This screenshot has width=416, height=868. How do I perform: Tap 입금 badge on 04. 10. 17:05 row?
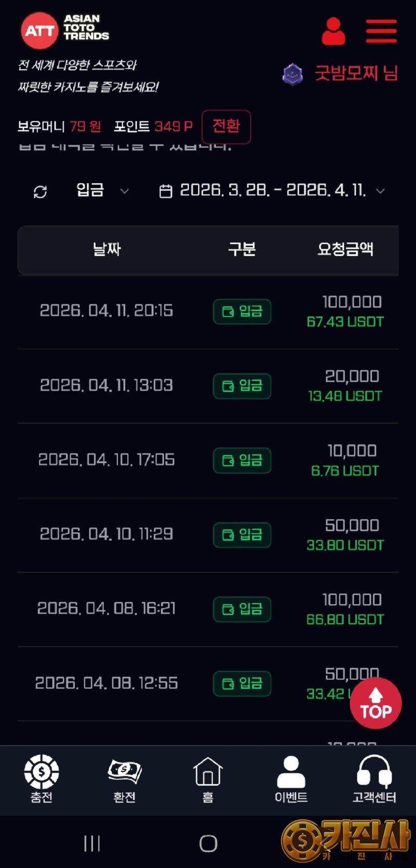242,460
